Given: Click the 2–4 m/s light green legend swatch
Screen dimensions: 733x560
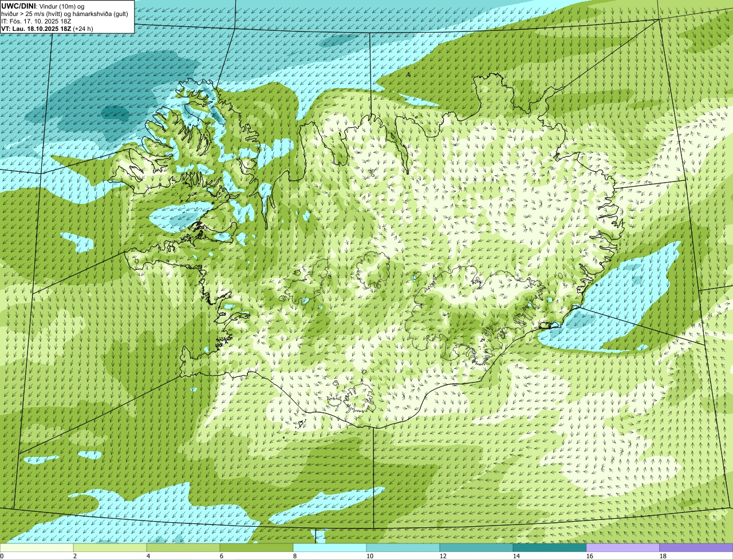Looking at the screenshot, I should click(110, 548).
